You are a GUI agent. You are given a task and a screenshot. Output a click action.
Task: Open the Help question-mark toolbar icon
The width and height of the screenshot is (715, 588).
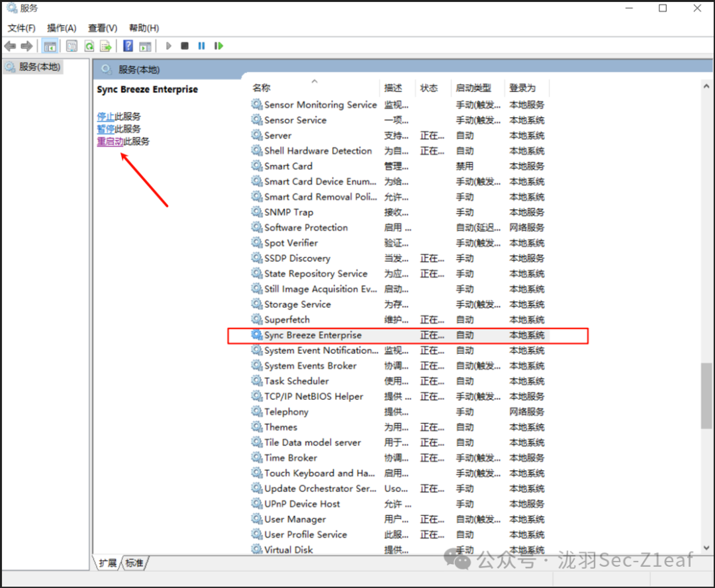128,46
